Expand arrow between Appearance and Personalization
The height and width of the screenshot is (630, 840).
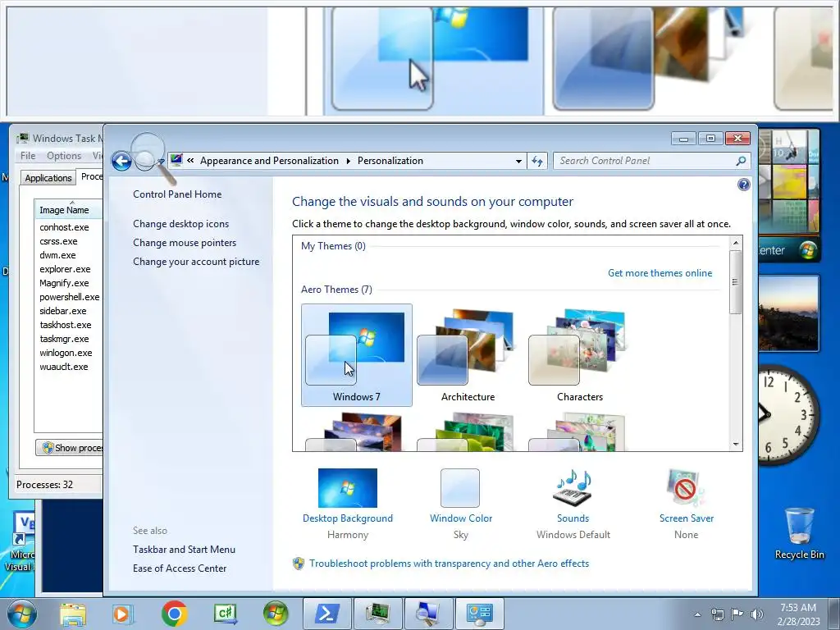coord(348,161)
